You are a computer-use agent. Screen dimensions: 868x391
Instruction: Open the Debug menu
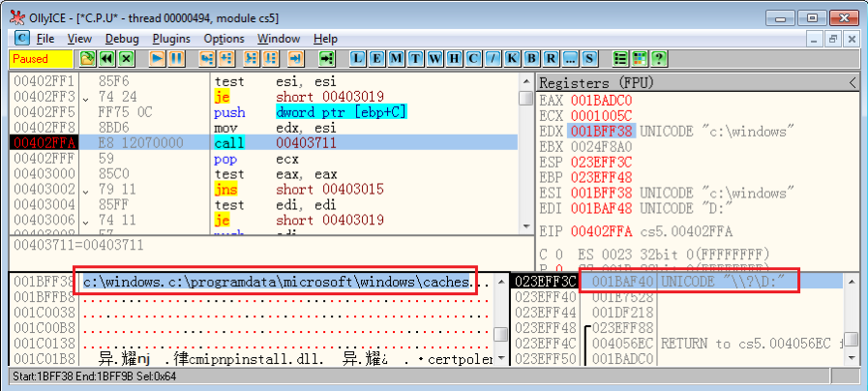pos(122,39)
